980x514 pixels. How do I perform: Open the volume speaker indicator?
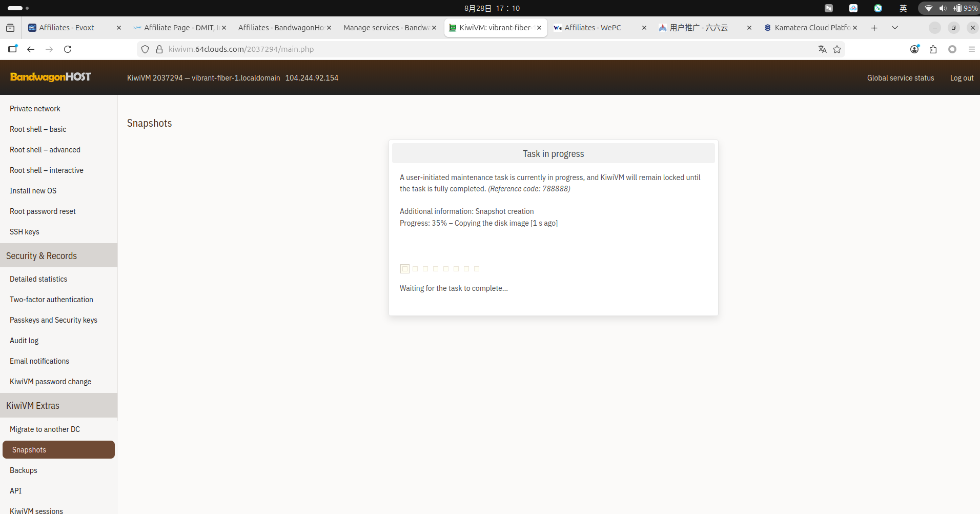[943, 8]
